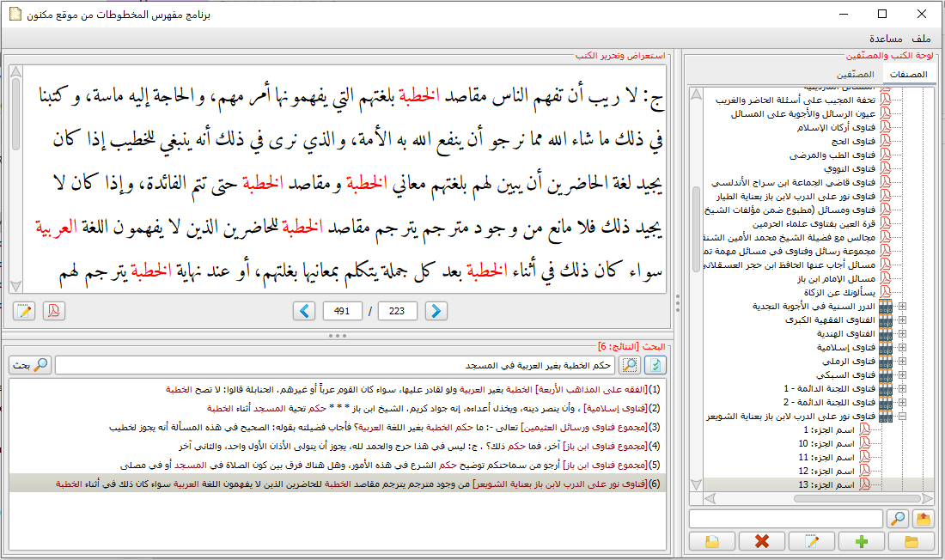Select PDF icon of فتاوى الحج
Screen dimensions: 945x560
886,141
